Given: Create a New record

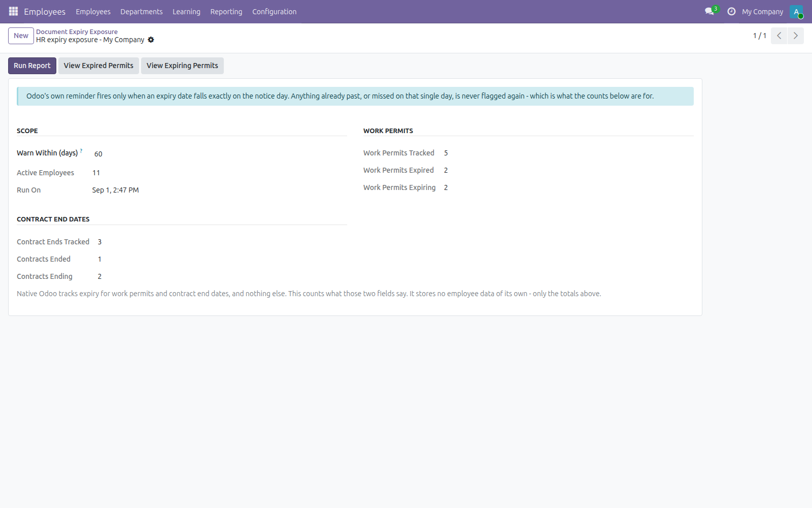Looking at the screenshot, I should [21, 36].
